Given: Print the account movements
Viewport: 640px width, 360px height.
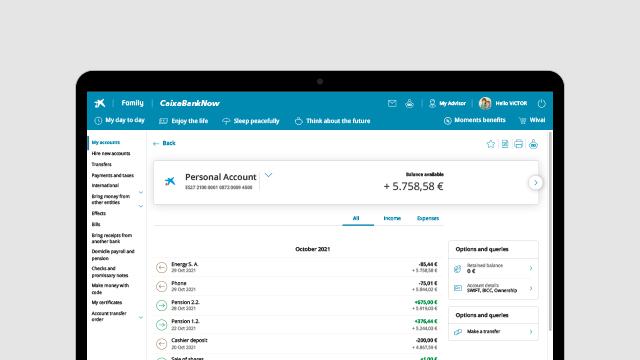Looking at the screenshot, I should [518, 144].
